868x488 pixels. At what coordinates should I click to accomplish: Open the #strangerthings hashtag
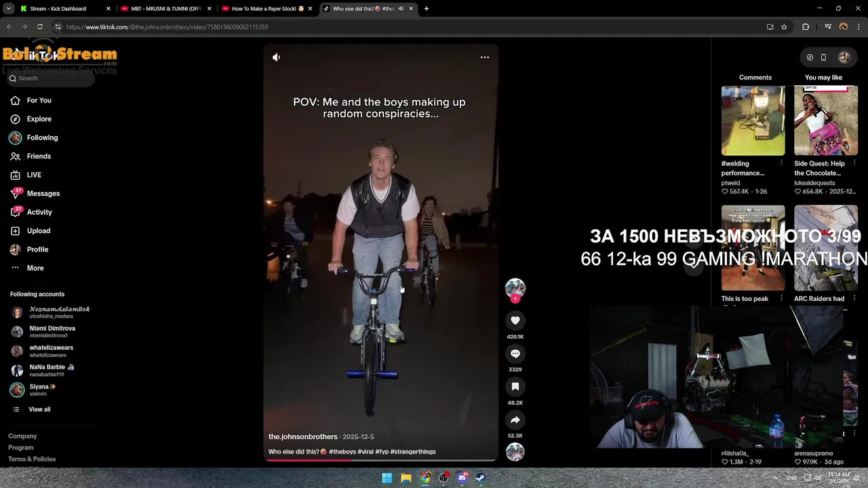coord(413,452)
